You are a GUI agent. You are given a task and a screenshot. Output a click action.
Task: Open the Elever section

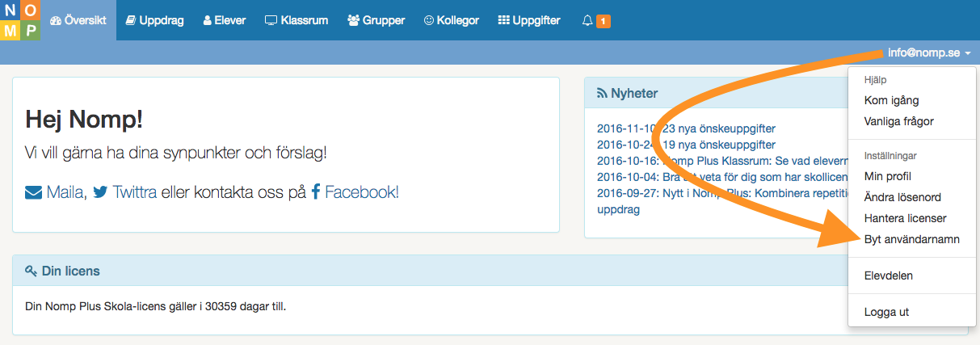pyautogui.click(x=224, y=20)
